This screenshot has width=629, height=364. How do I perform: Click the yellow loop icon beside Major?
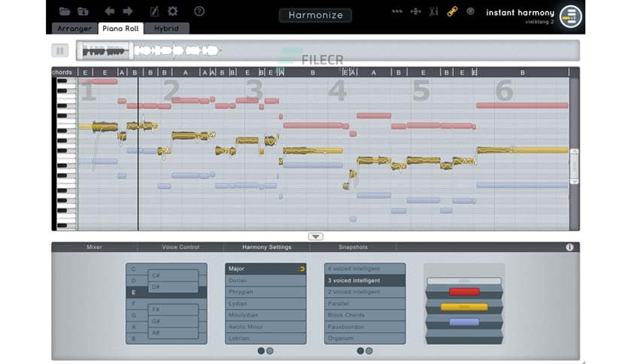[x=301, y=269]
